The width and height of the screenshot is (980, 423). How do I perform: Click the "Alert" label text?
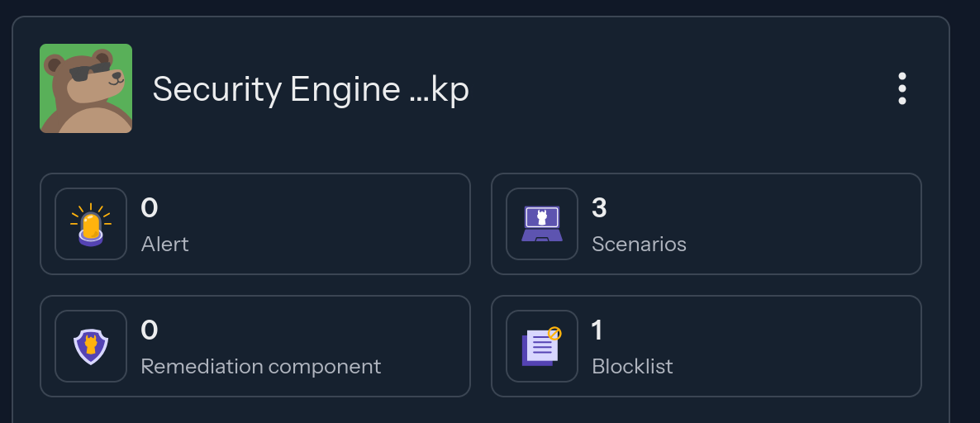[x=164, y=245]
